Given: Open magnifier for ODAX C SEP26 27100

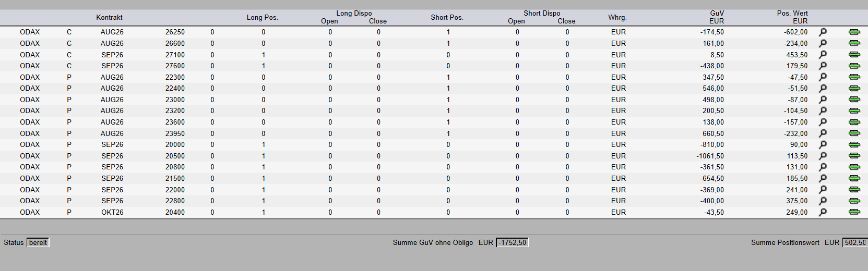Looking at the screenshot, I should [823, 55].
